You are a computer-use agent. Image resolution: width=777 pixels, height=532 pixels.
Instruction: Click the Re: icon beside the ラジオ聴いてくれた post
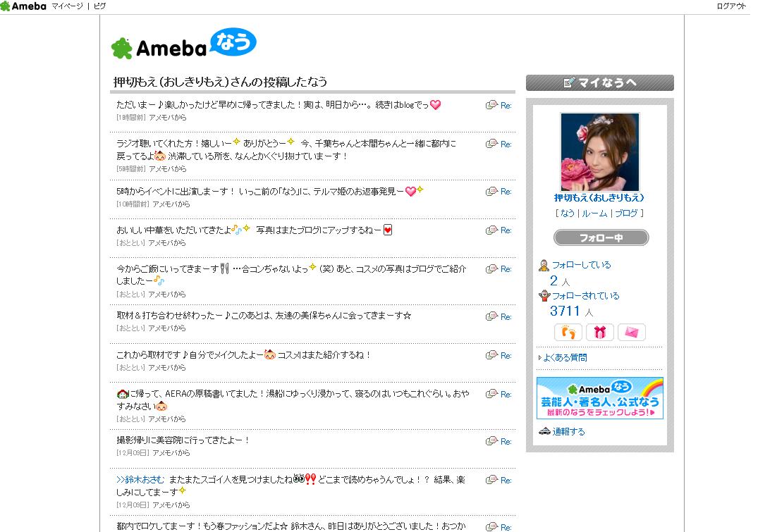coord(498,144)
